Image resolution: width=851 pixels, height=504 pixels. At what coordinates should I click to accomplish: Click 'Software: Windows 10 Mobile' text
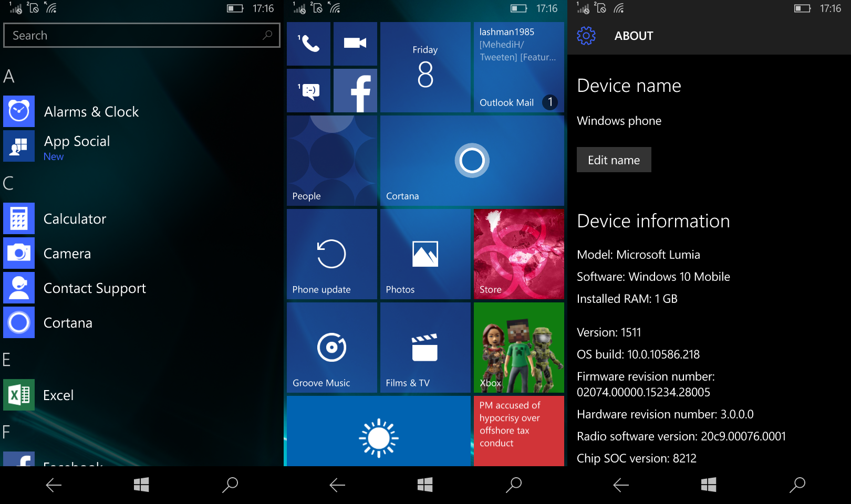tap(653, 277)
